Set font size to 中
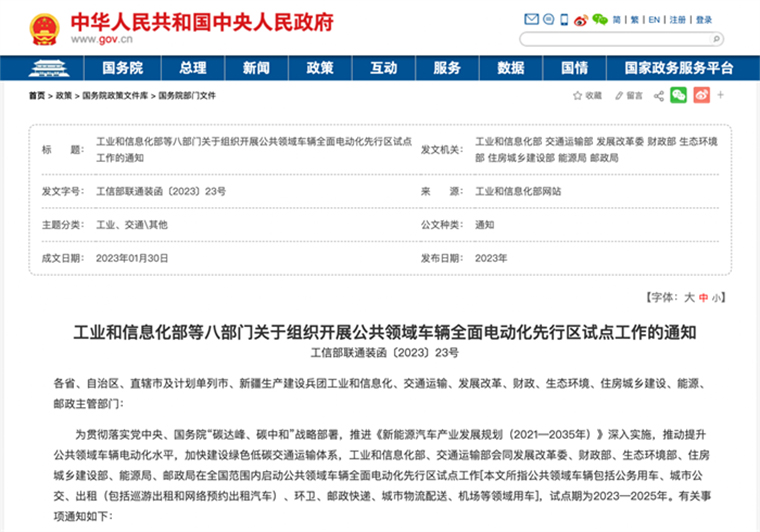This screenshot has width=760, height=532. tap(703, 297)
